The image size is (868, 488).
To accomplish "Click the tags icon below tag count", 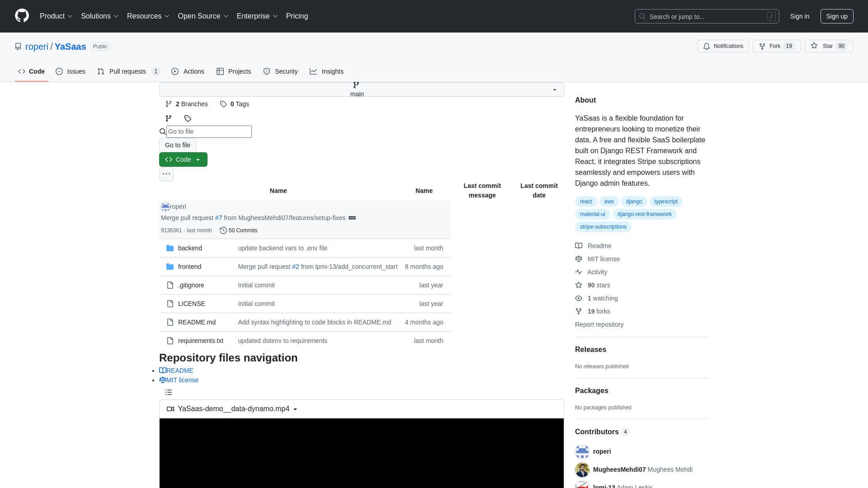I will [x=188, y=118].
